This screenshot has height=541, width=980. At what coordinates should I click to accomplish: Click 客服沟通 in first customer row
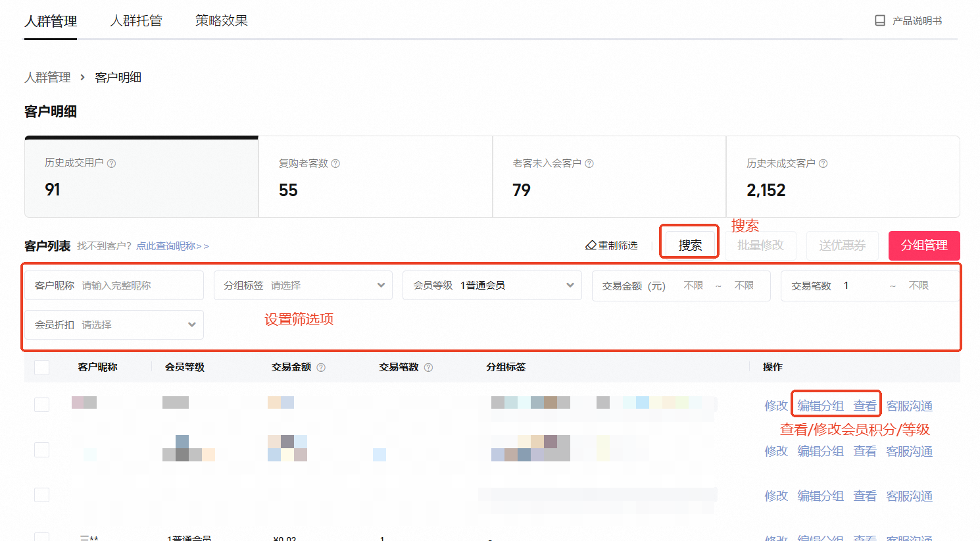click(x=910, y=406)
